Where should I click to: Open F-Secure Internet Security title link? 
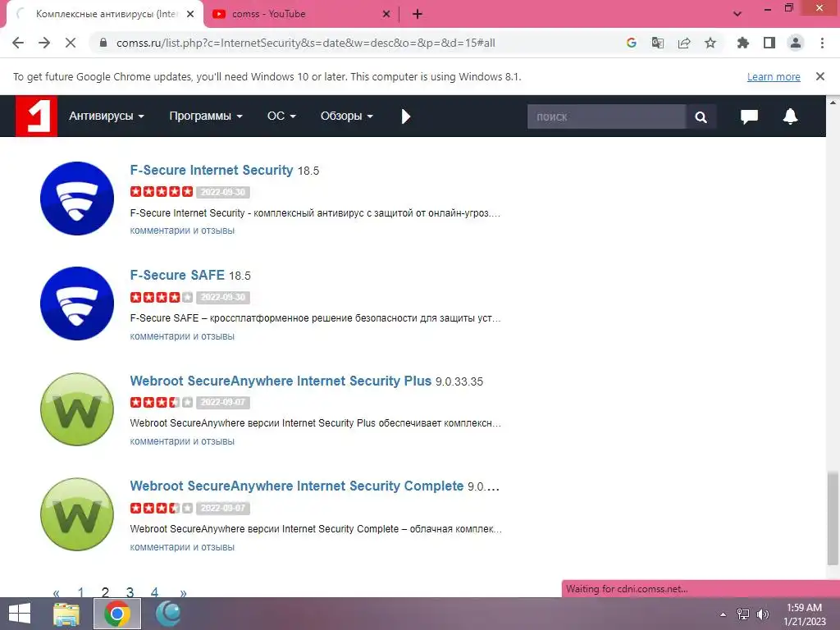point(212,171)
